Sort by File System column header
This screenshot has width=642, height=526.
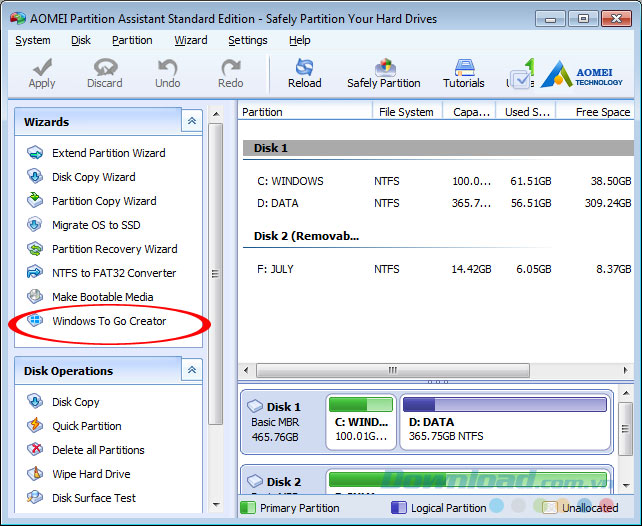pyautogui.click(x=406, y=112)
